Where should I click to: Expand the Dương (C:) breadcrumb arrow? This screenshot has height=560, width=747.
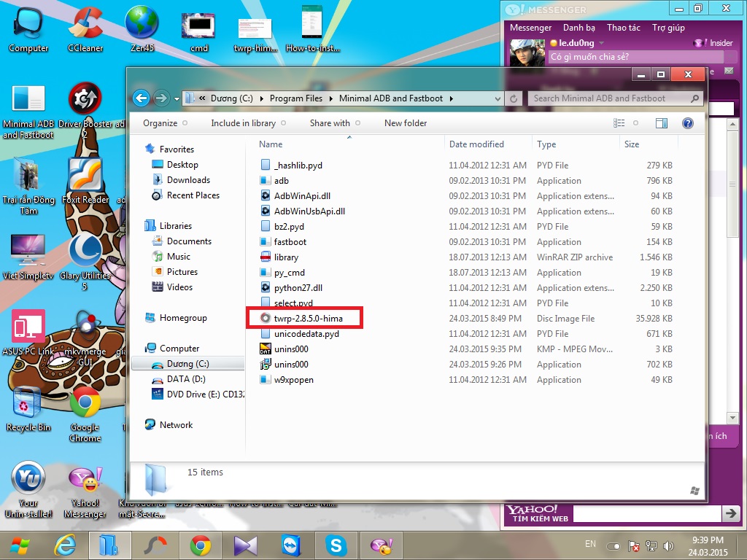click(262, 98)
